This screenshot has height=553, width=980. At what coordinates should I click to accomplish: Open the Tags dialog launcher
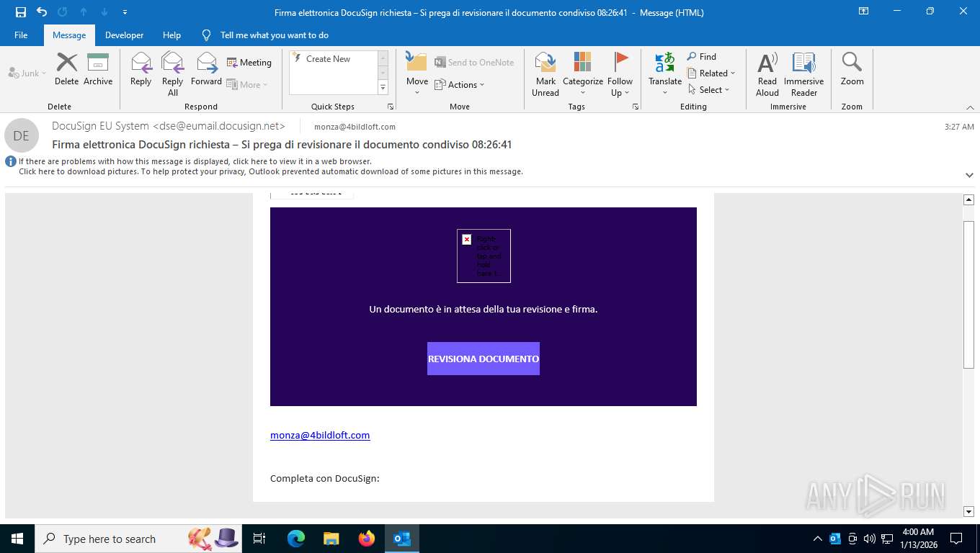[636, 107]
